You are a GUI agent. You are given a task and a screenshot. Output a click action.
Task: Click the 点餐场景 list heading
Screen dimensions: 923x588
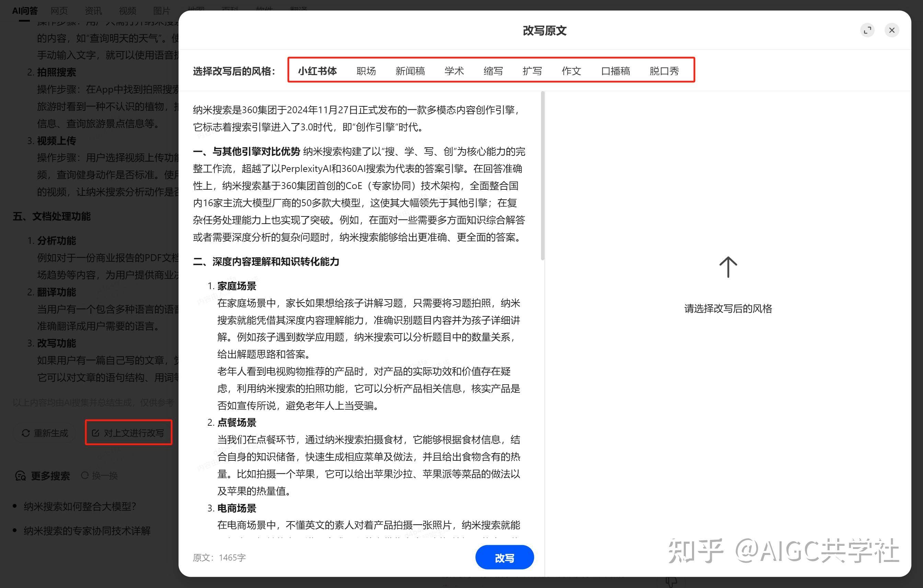click(236, 422)
